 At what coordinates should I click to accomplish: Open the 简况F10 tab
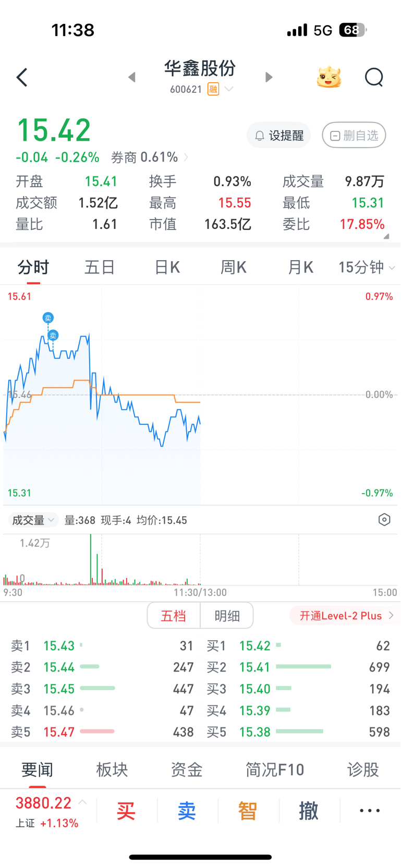[275, 769]
